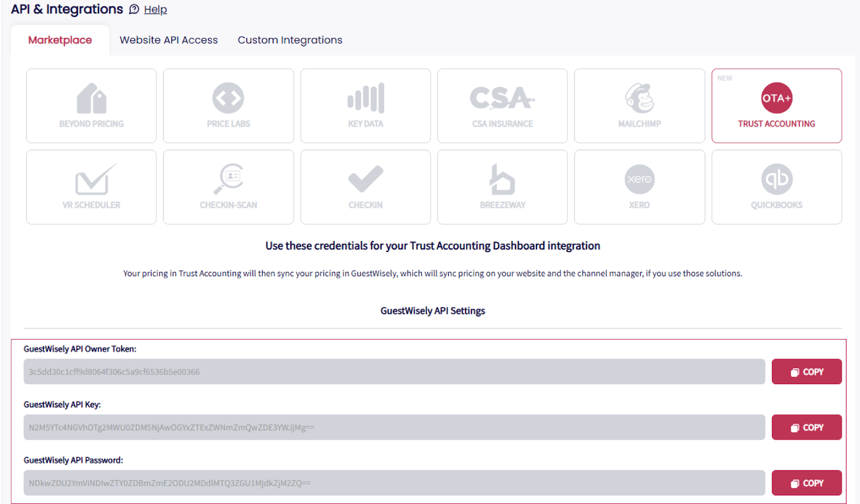Select the QuickBooks integration card

pyautogui.click(x=777, y=187)
